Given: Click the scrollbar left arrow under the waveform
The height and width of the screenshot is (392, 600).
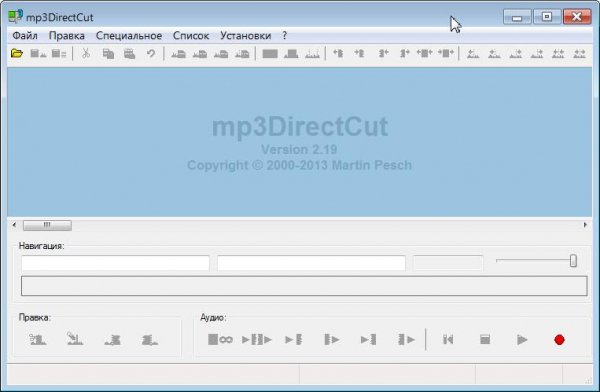Looking at the screenshot, I should click(x=14, y=225).
